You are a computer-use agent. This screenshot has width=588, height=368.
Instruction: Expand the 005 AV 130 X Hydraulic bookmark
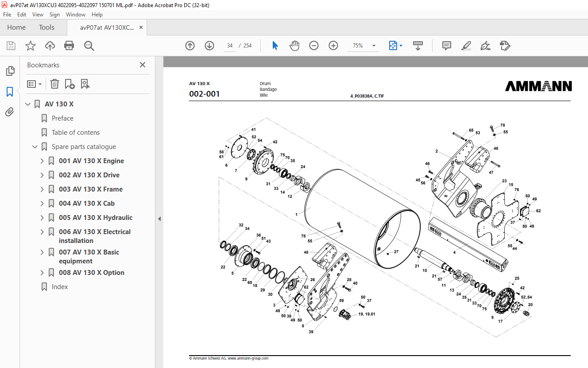42,218
